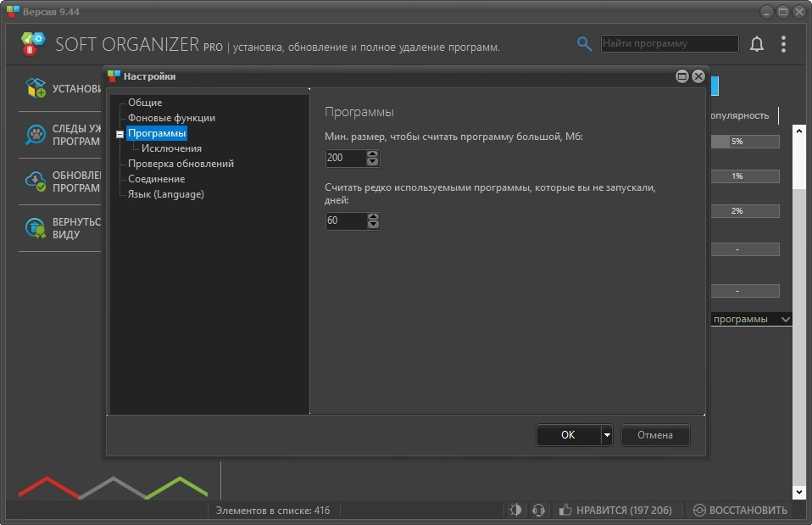Close the Настройки dialog
The width and height of the screenshot is (812, 525).
[698, 76]
